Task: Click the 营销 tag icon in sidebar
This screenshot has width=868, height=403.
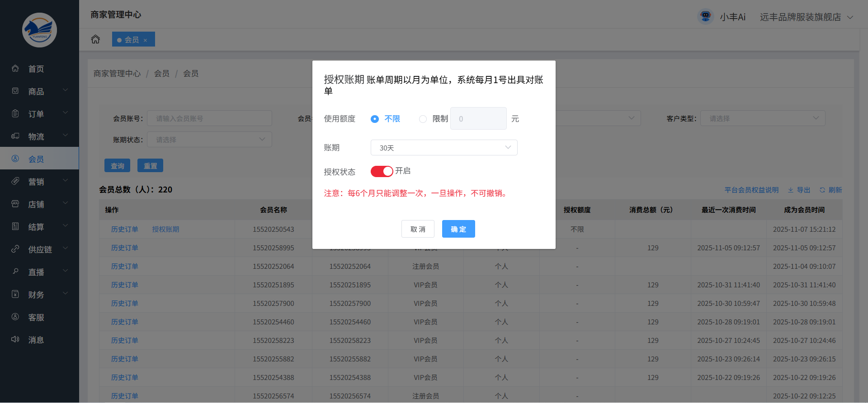Action: coord(15,181)
